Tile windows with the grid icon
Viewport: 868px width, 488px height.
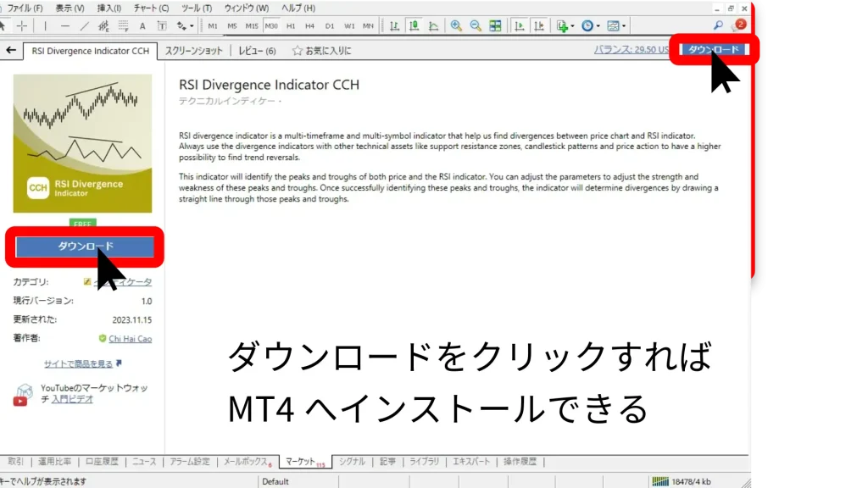495,25
